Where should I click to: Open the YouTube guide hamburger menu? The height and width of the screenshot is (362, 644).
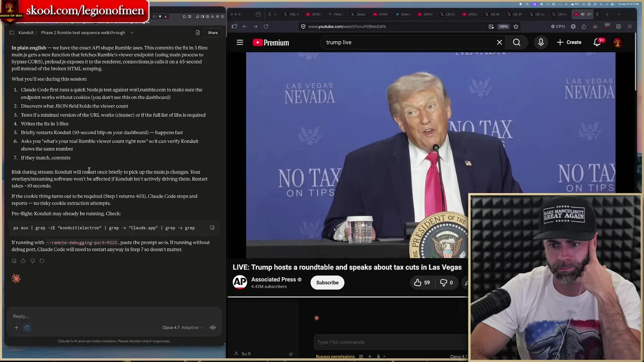[x=240, y=43]
